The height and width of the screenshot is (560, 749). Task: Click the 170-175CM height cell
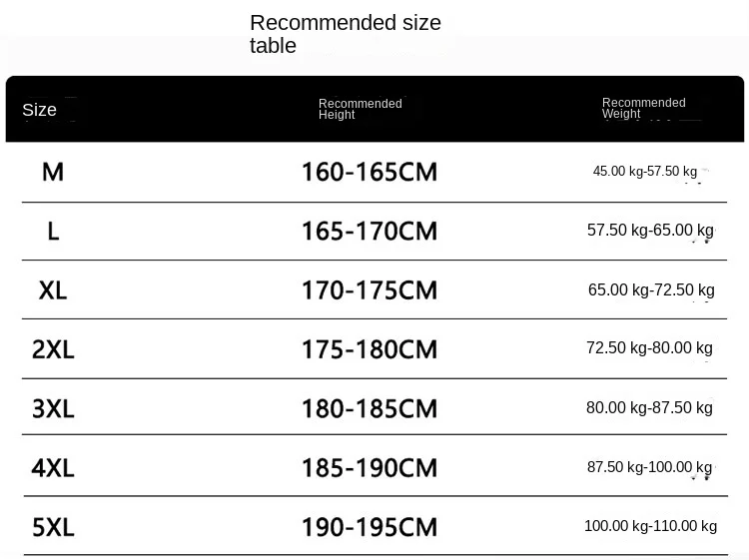(370, 290)
